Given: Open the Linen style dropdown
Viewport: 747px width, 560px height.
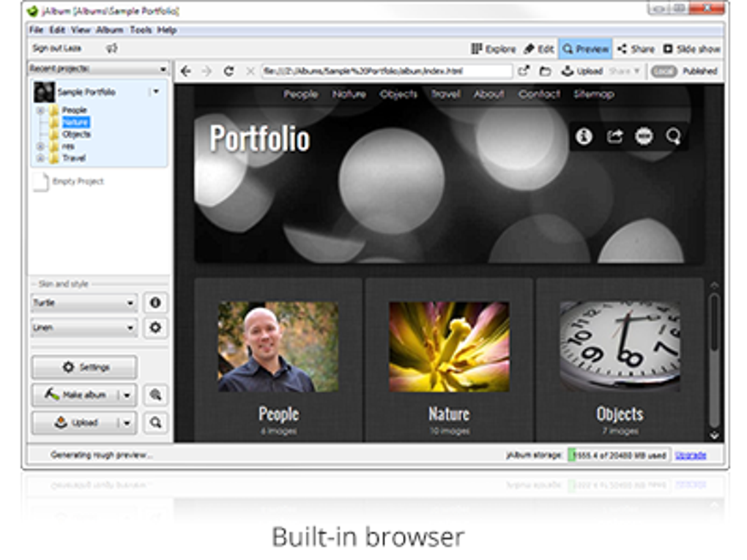Looking at the screenshot, I should point(84,328).
